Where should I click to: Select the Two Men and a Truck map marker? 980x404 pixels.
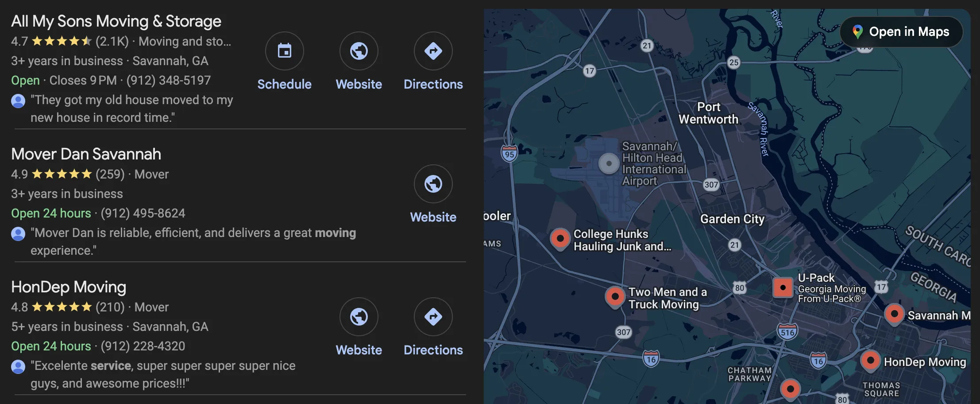(615, 297)
